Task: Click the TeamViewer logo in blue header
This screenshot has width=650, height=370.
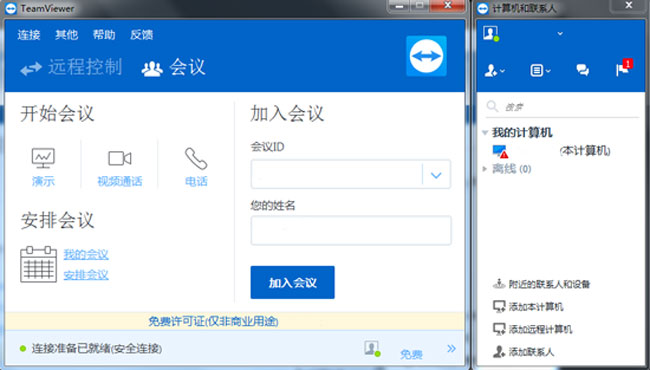Action: tap(426, 56)
